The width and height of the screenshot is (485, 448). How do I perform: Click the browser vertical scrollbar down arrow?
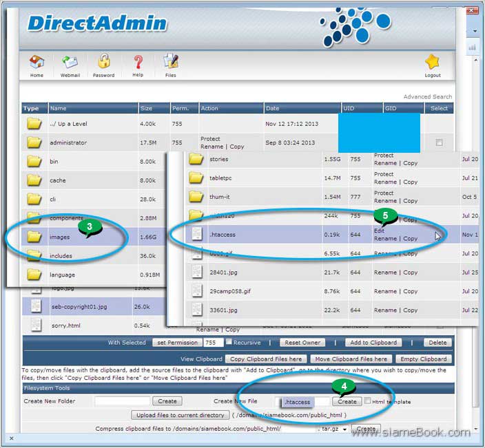[x=476, y=429]
